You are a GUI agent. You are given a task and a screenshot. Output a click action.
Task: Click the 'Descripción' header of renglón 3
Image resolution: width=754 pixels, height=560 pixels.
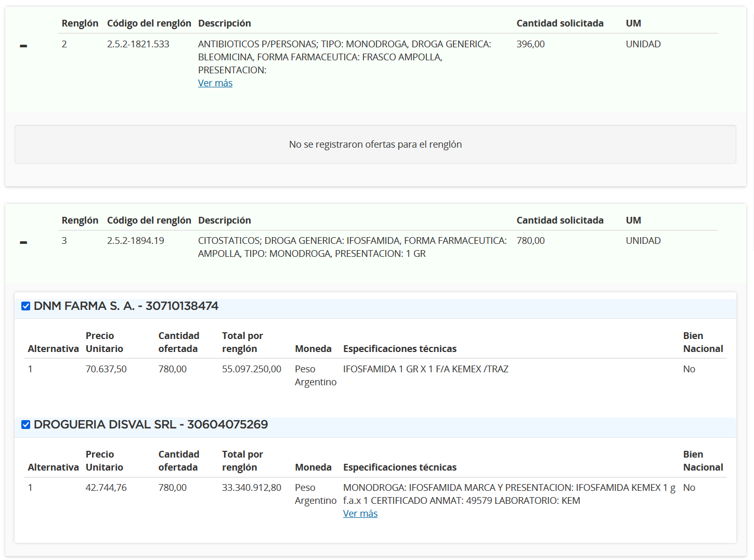225,220
